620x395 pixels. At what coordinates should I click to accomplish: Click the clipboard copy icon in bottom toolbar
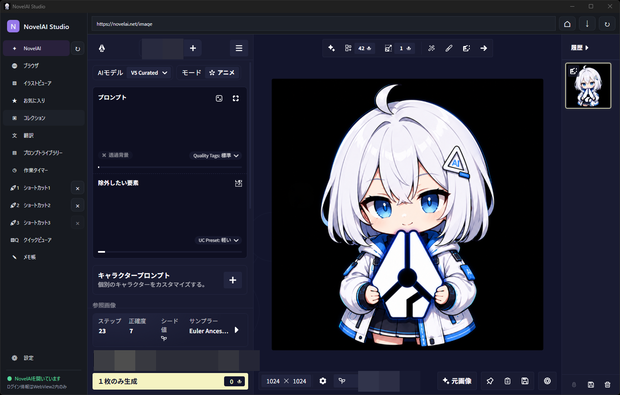pyautogui.click(x=507, y=381)
